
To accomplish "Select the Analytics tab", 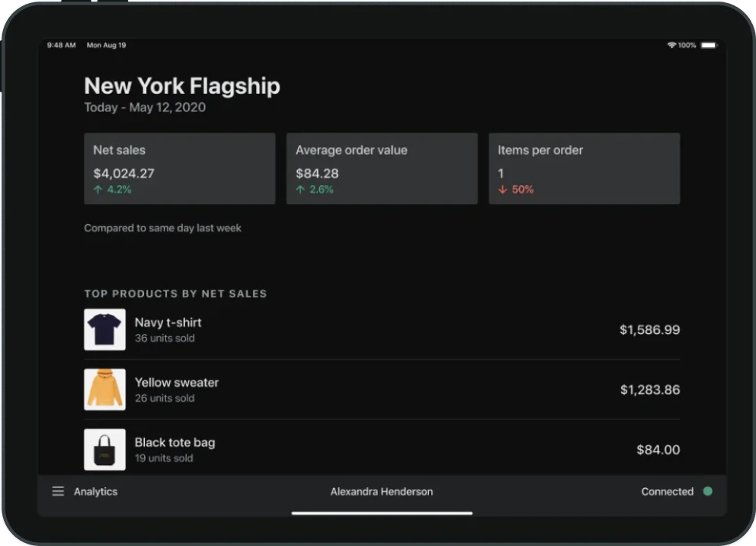I will [96, 491].
